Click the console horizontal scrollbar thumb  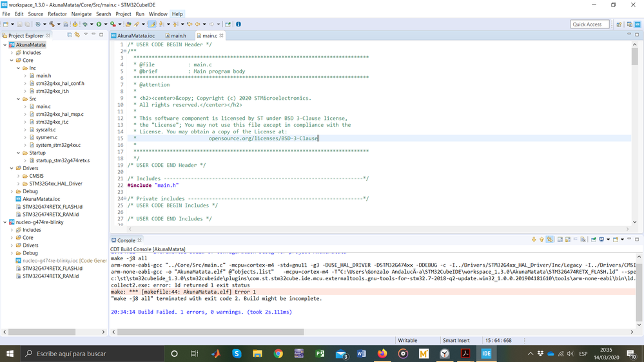(211, 332)
